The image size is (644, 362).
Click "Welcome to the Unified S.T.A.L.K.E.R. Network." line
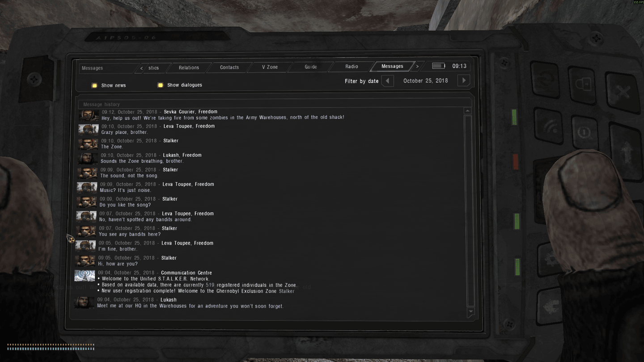153,279
